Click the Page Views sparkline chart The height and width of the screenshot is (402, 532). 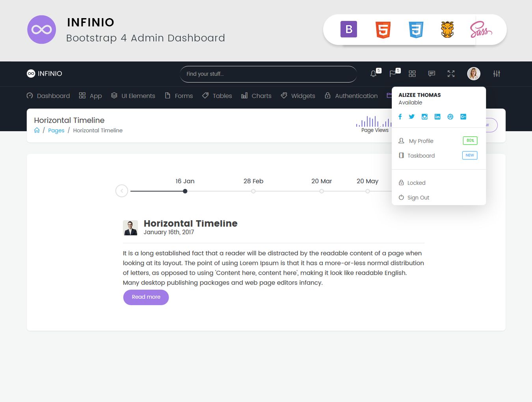click(374, 121)
